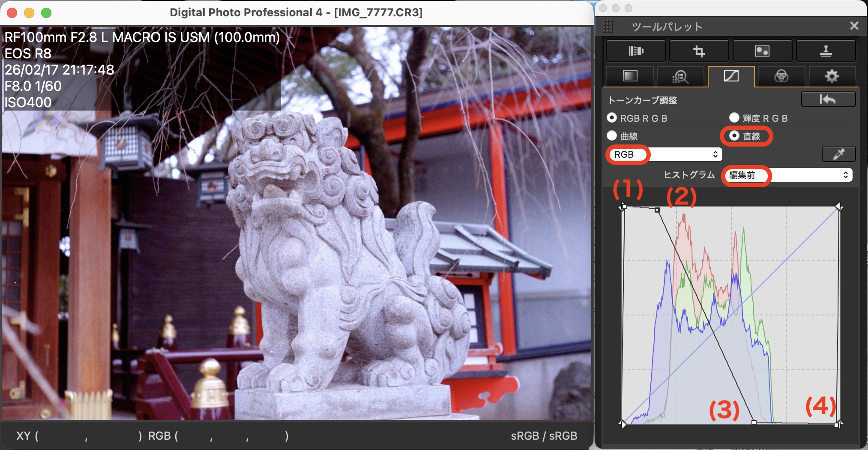Switch to the basic adjustment gradient tab
Screen dimensions: 868x450
pos(630,76)
